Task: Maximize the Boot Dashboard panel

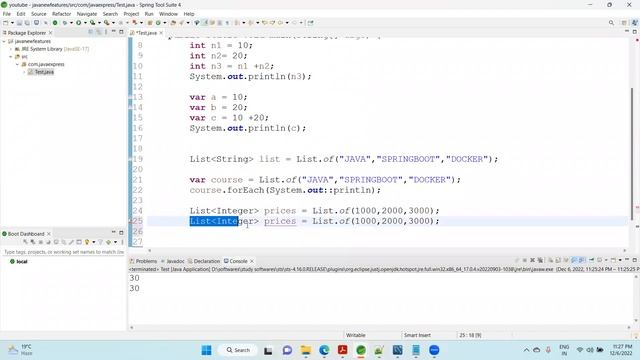Action: [x=121, y=233]
